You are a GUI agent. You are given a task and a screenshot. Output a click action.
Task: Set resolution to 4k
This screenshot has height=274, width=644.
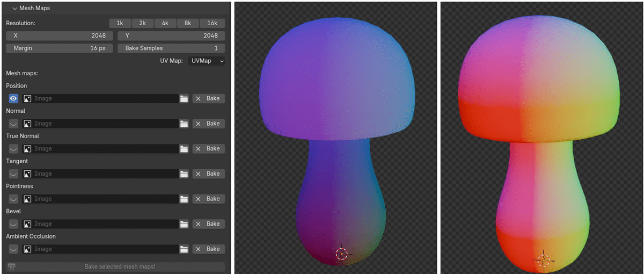(x=165, y=23)
